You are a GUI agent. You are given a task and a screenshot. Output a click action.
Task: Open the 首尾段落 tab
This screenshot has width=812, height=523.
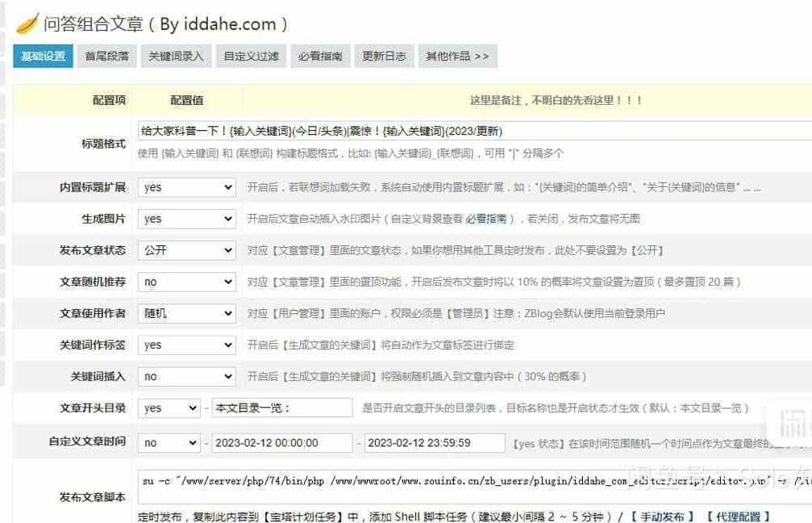[107, 56]
